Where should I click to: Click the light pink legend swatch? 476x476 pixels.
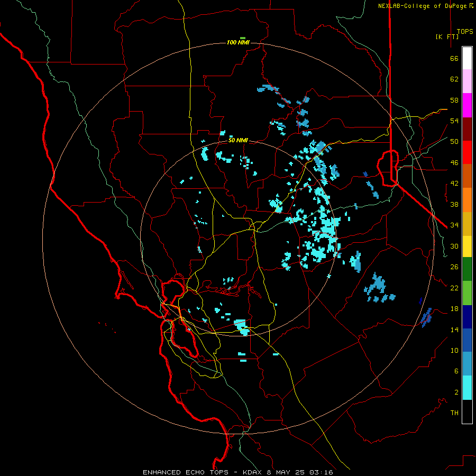[x=467, y=81]
